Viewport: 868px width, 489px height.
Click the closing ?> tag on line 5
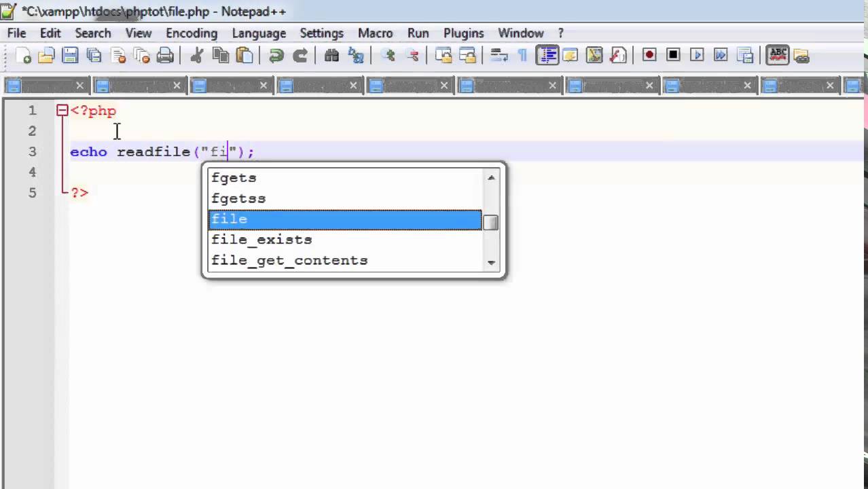(79, 193)
